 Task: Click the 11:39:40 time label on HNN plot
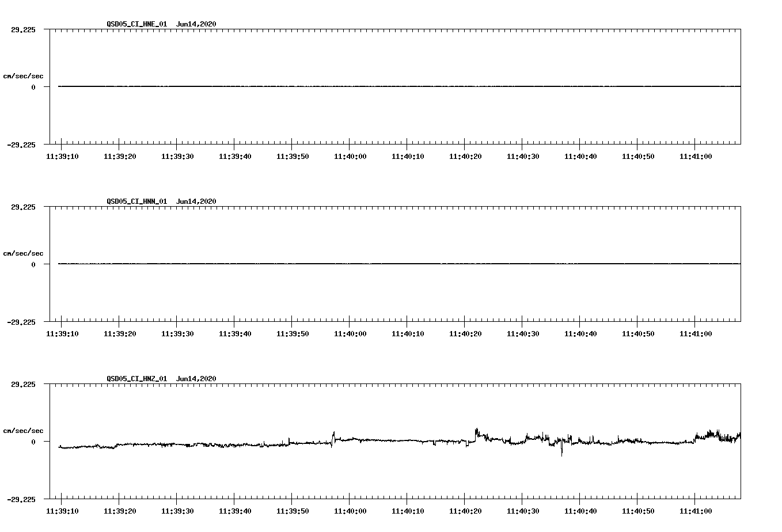(235, 333)
